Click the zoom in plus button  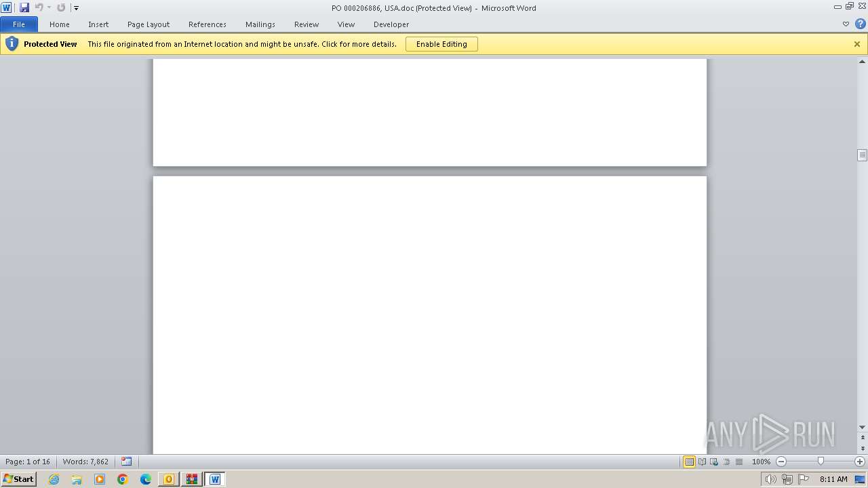(860, 462)
